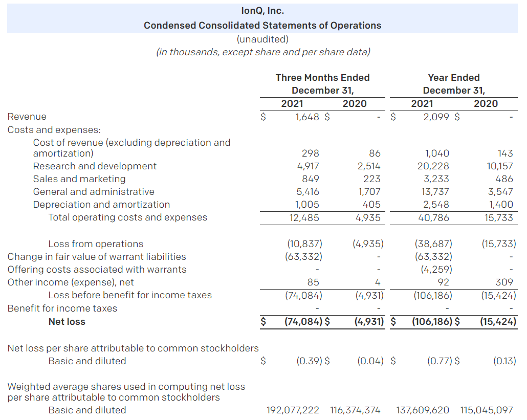Select the weighted shares value "115,045,097"

tap(487, 410)
